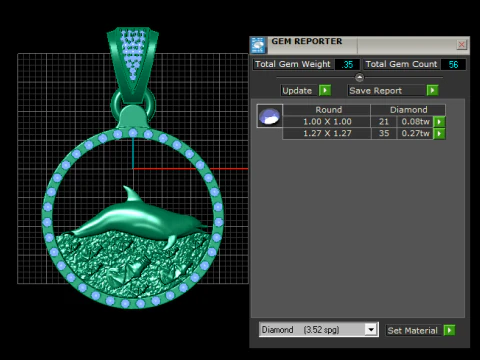Open the Diamond material dropdown

tap(371, 330)
